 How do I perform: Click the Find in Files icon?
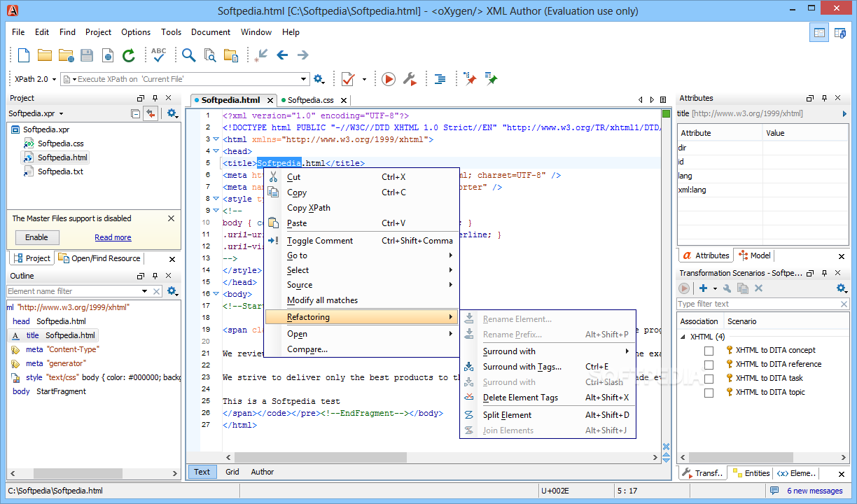tap(210, 55)
